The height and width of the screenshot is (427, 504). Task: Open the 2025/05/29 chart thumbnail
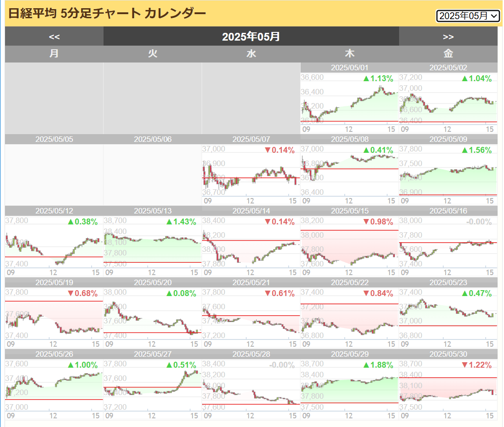350,390
